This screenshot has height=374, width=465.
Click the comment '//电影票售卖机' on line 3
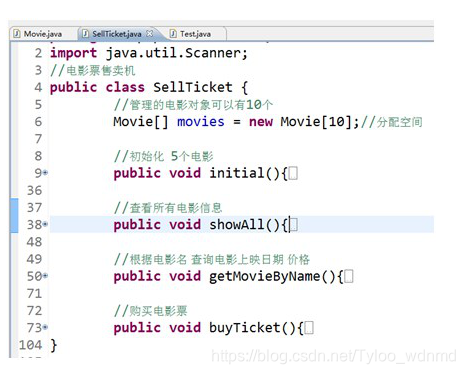[x=93, y=71]
